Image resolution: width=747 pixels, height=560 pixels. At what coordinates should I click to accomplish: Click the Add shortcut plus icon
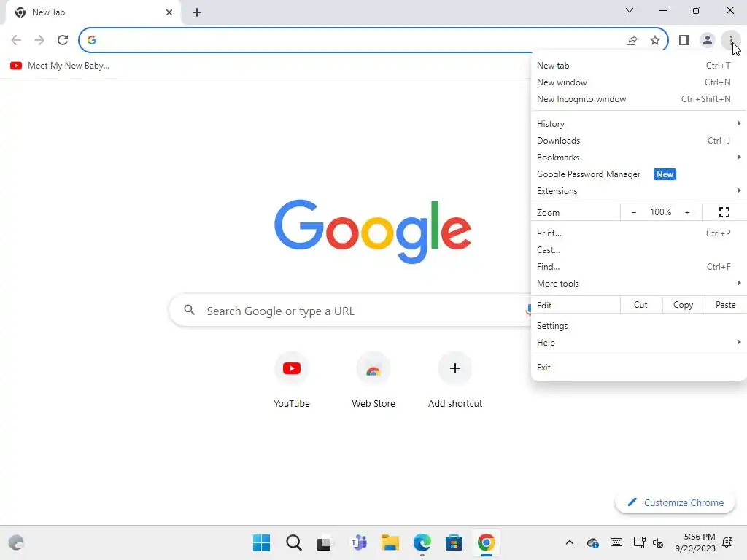[455, 368]
